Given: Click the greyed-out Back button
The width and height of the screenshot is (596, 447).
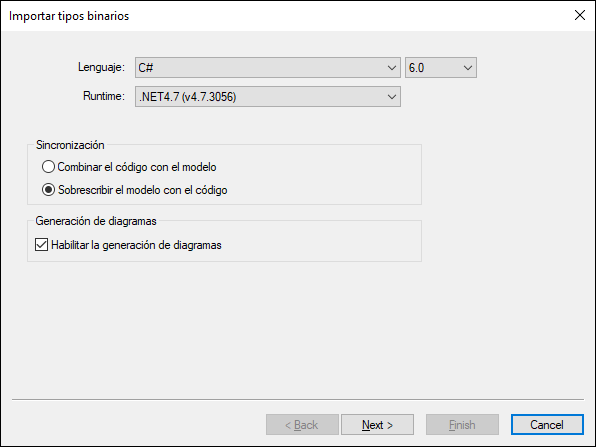Looking at the screenshot, I should tap(302, 425).
